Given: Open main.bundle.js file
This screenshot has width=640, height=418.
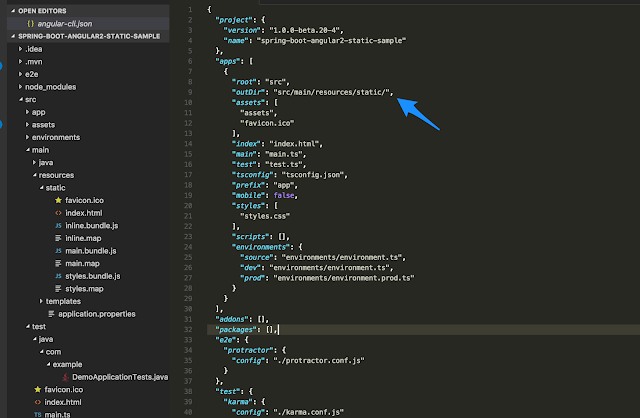Looking at the screenshot, I should click(91, 251).
